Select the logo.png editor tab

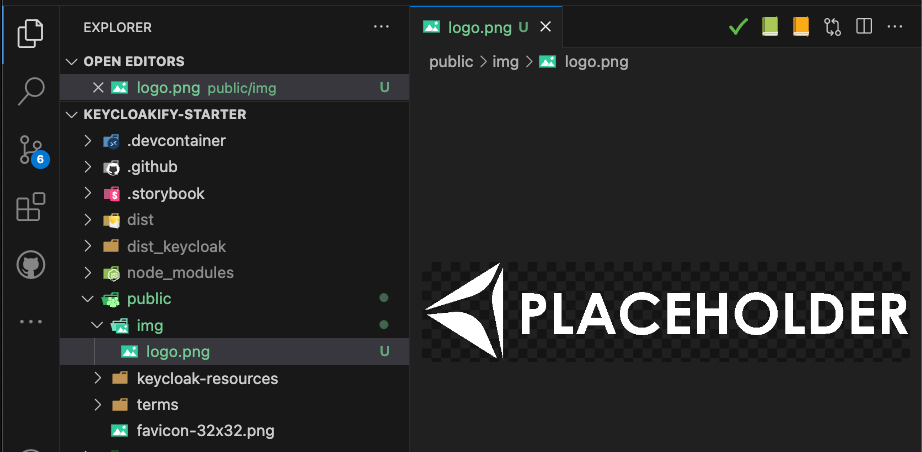coord(475,27)
